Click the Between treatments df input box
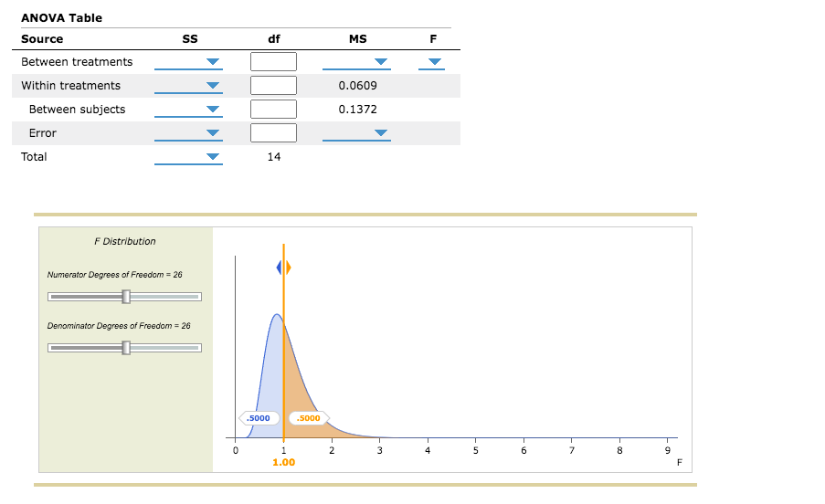The width and height of the screenshot is (825, 504). pyautogui.click(x=273, y=61)
